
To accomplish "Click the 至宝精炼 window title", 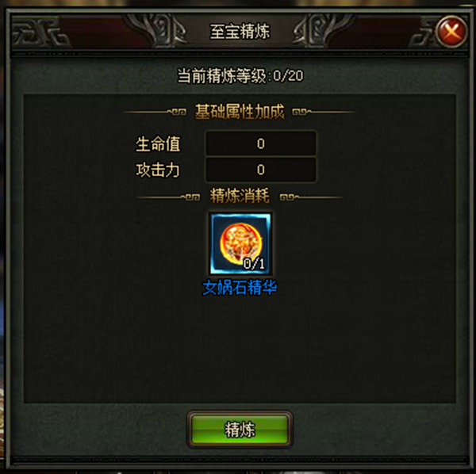I will [240, 32].
